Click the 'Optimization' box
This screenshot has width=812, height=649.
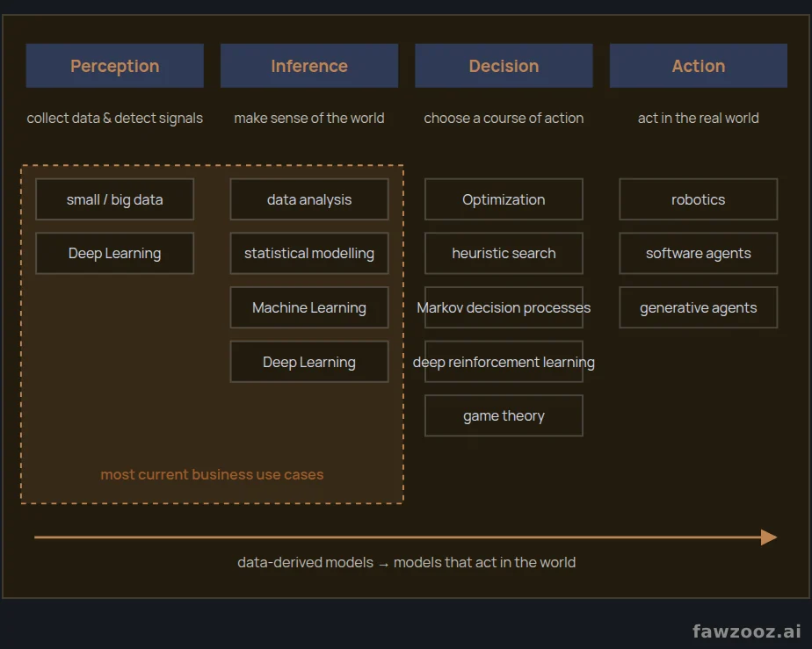coord(504,199)
